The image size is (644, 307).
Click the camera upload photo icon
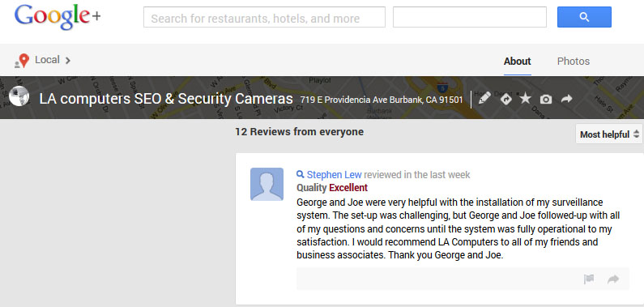546,100
